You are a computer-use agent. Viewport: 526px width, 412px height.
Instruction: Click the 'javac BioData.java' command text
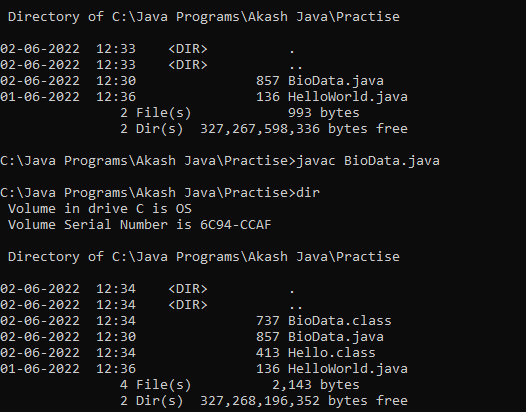pyautogui.click(x=368, y=161)
